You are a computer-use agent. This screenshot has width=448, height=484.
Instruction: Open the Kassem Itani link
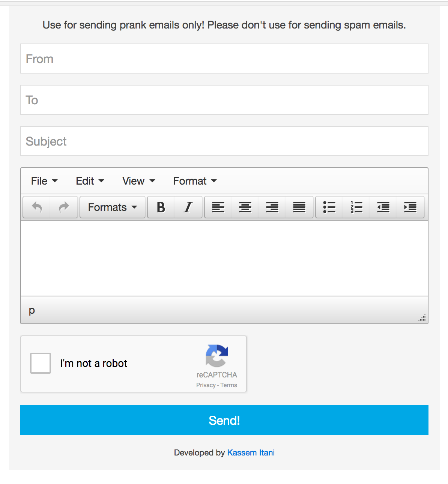click(x=251, y=452)
